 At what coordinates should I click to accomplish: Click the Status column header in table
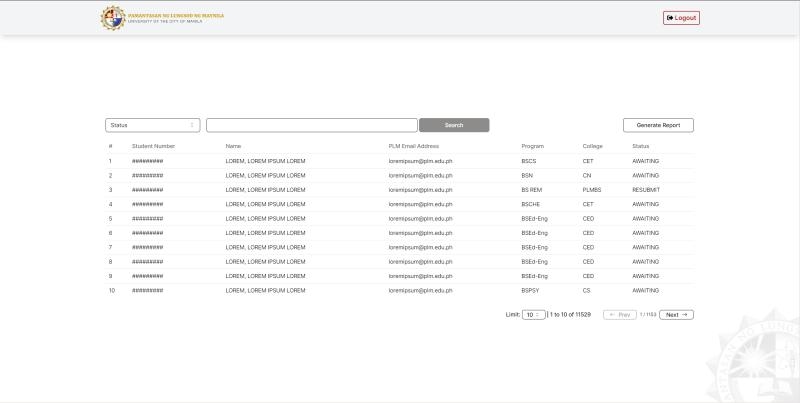point(640,146)
